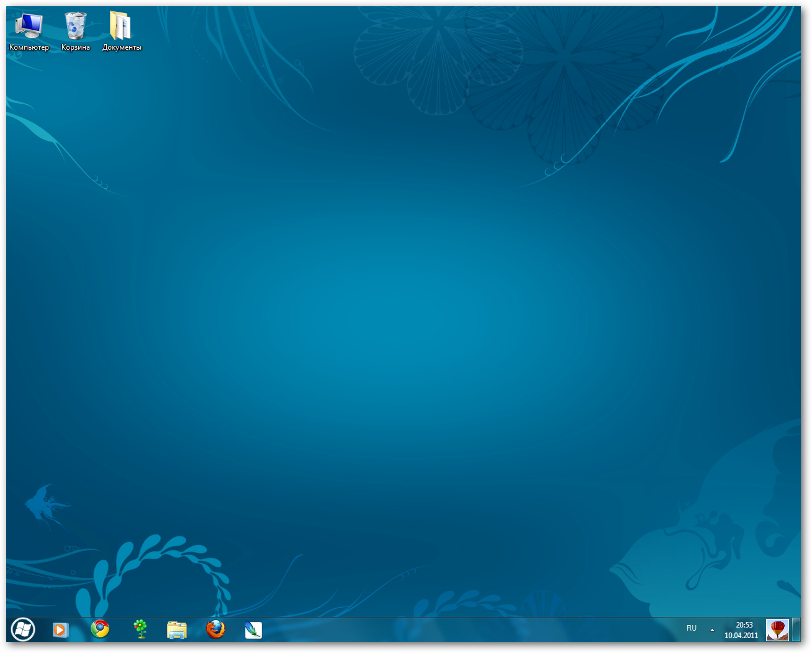Launch Windows Media Player from taskbar
Viewport: 812px width, 653px height.
click(x=60, y=629)
